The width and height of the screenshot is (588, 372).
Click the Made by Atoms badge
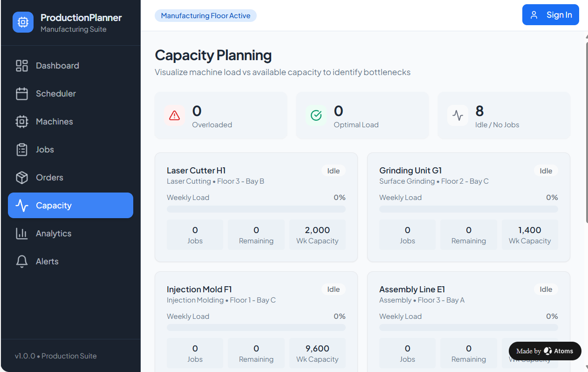click(x=545, y=351)
